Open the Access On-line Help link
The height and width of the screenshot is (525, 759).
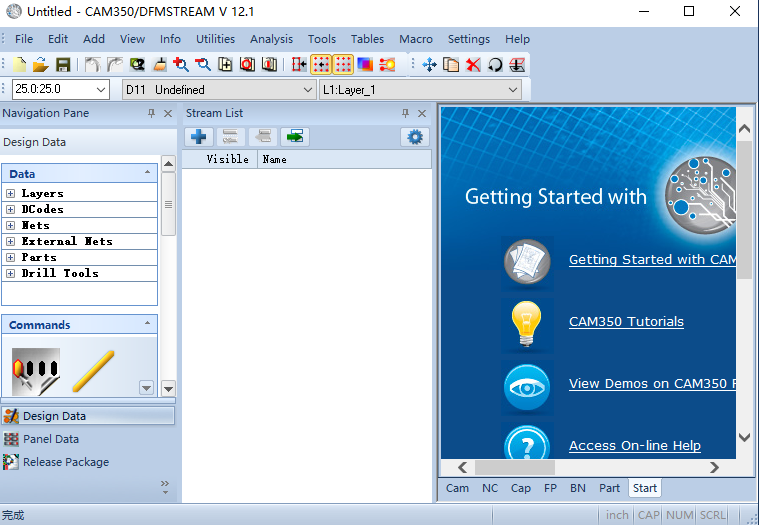pos(635,446)
